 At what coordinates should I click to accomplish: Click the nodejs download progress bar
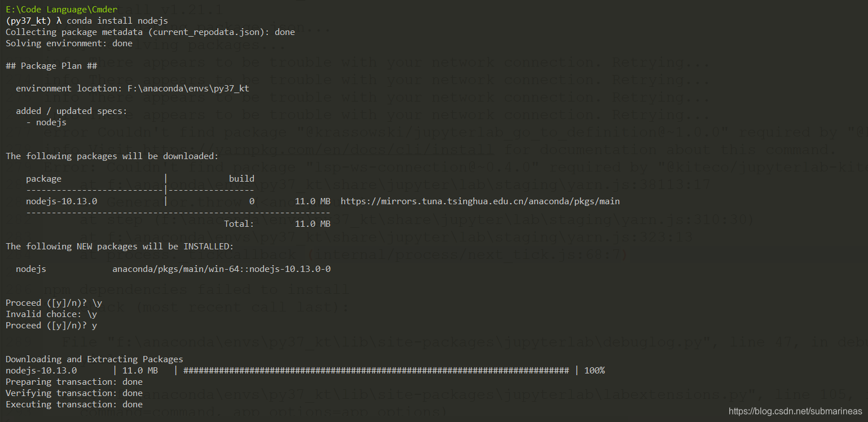(376, 371)
